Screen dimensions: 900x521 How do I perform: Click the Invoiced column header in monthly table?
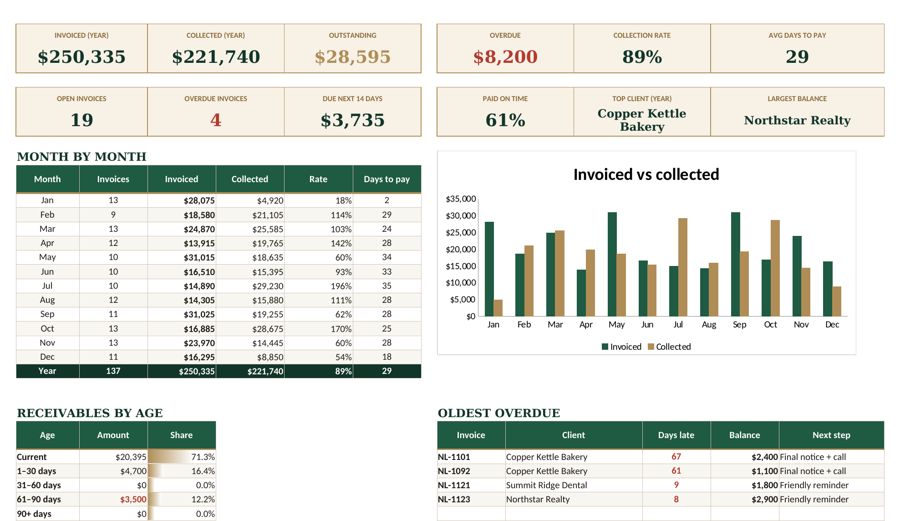pyautogui.click(x=181, y=179)
